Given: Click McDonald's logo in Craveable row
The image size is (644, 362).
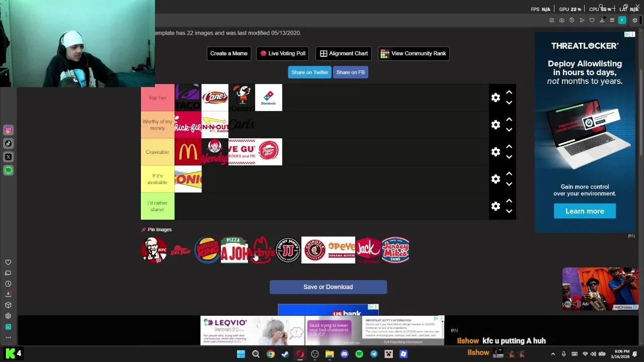Looking at the screenshot, I should (188, 152).
